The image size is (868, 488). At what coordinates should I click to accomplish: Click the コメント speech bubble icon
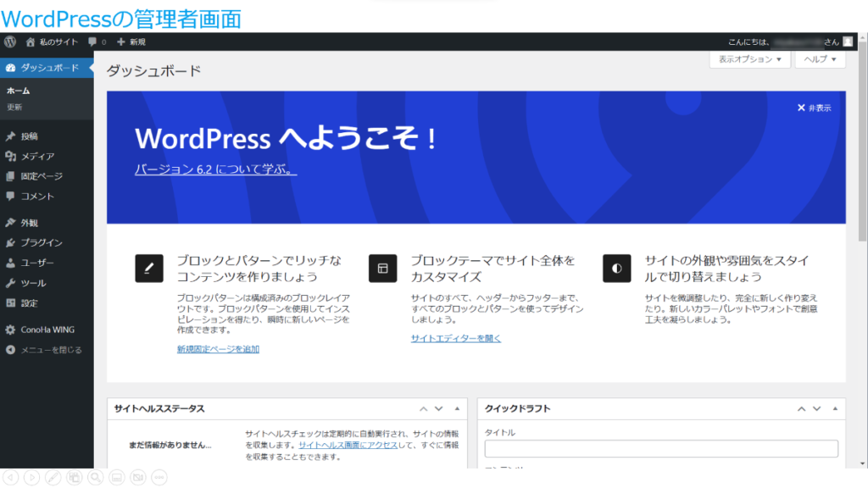(10, 196)
